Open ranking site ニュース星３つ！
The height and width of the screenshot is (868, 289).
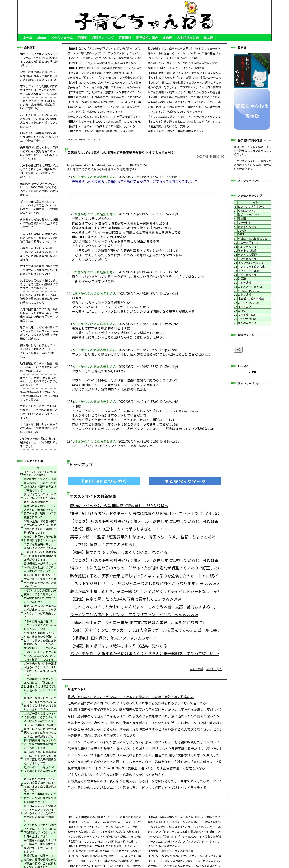(x=248, y=243)
